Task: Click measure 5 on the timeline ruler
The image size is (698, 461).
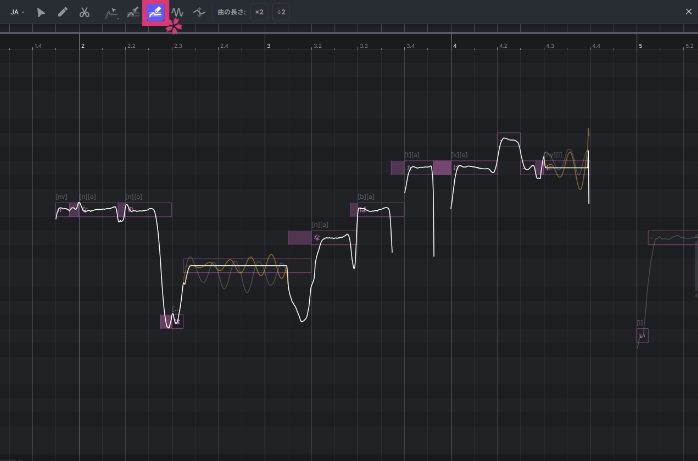Action: [x=640, y=46]
